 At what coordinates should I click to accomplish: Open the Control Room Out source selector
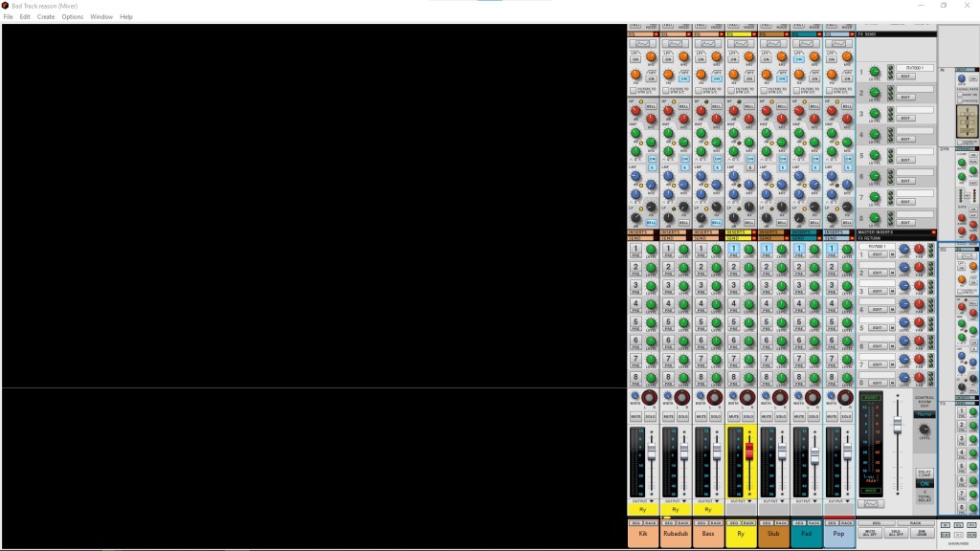click(x=924, y=414)
